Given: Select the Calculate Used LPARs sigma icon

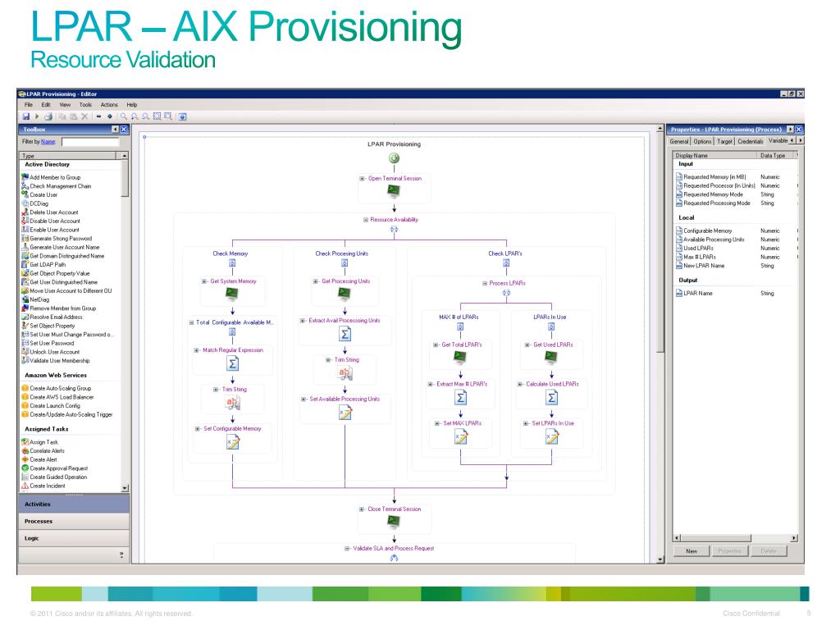Looking at the screenshot, I should click(552, 398).
